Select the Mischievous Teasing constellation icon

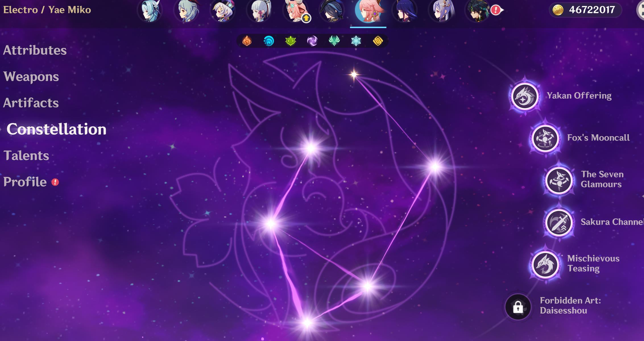[x=545, y=264]
